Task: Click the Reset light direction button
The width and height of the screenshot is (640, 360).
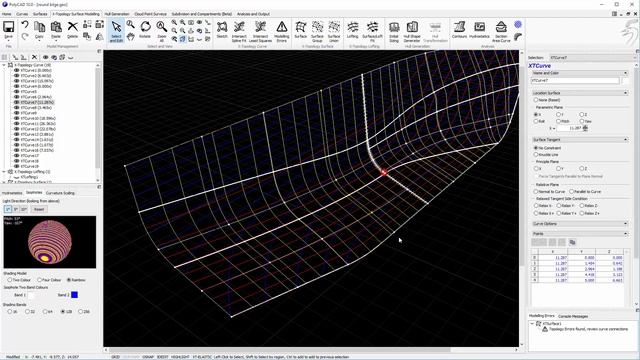Action: click(x=39, y=209)
